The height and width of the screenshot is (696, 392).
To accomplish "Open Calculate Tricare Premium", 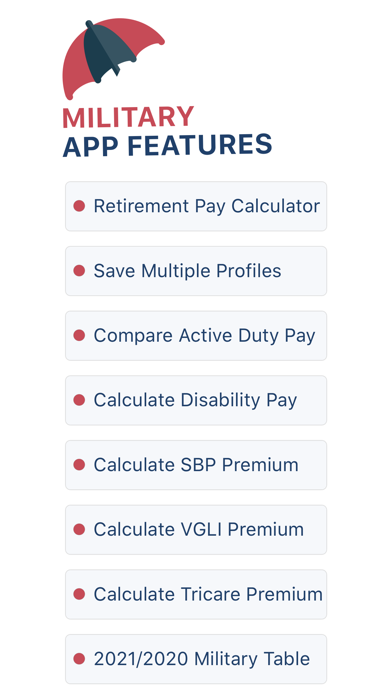I will pyautogui.click(x=196, y=594).
